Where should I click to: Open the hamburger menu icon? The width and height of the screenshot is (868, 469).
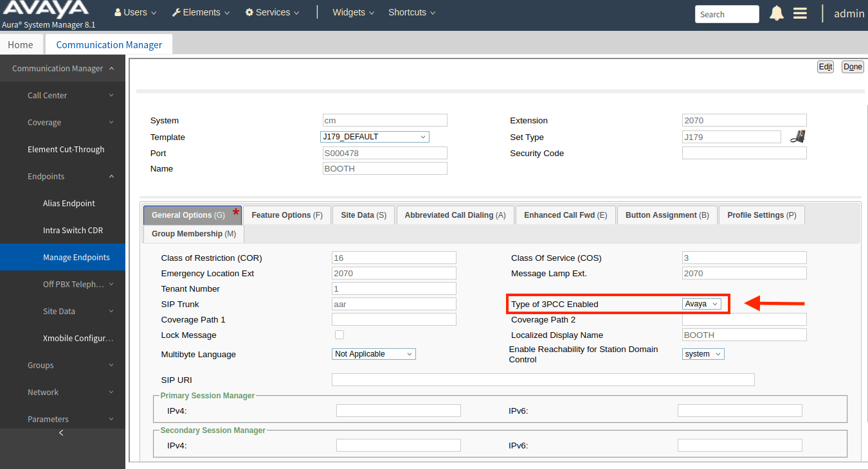tap(800, 13)
